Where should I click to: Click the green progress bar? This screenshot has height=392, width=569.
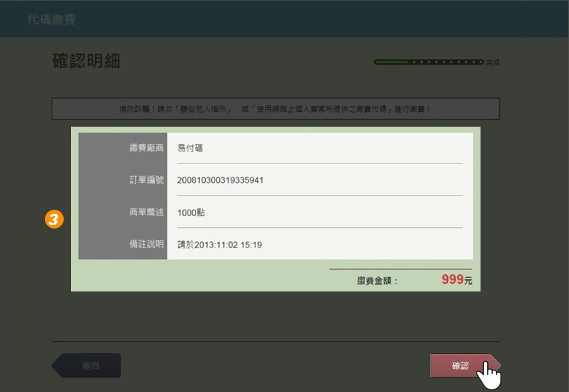pyautogui.click(x=392, y=62)
